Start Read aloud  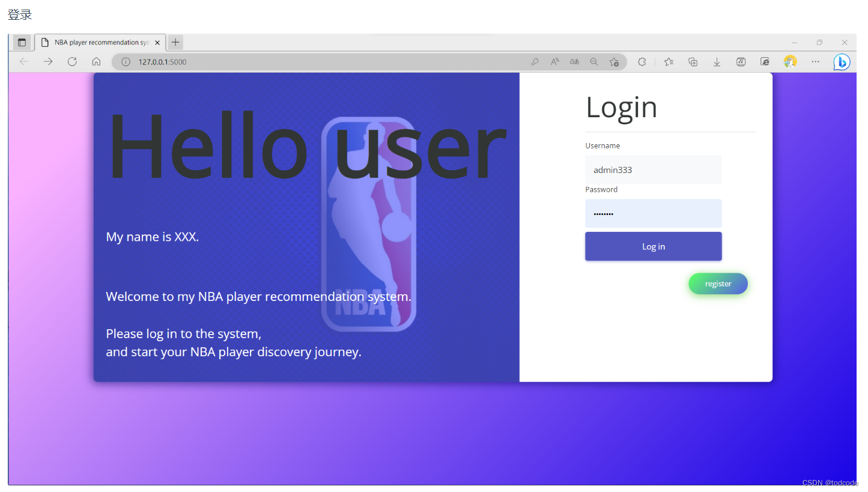point(554,61)
